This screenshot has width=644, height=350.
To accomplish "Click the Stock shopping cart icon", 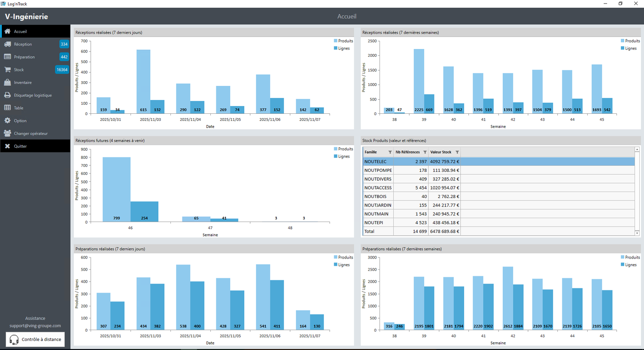I will tap(7, 70).
